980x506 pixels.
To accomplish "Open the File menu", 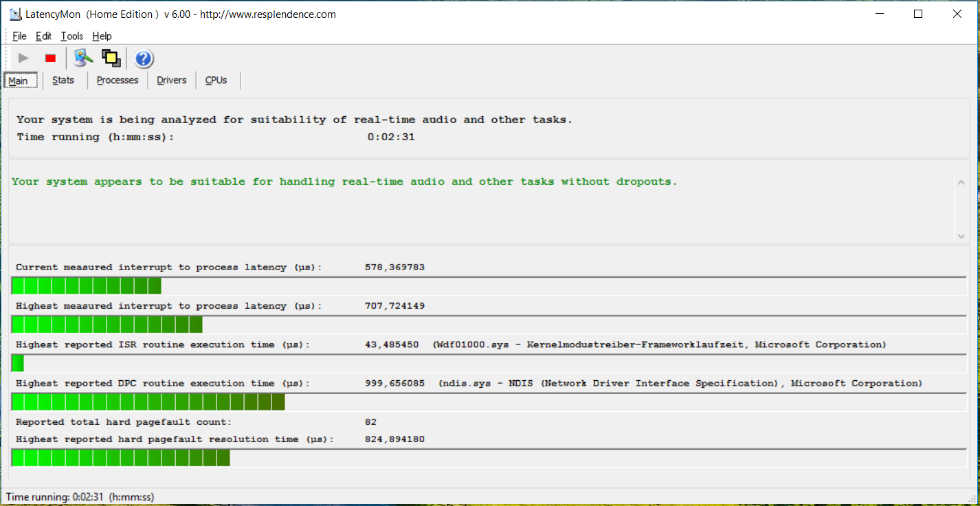I will pos(19,36).
